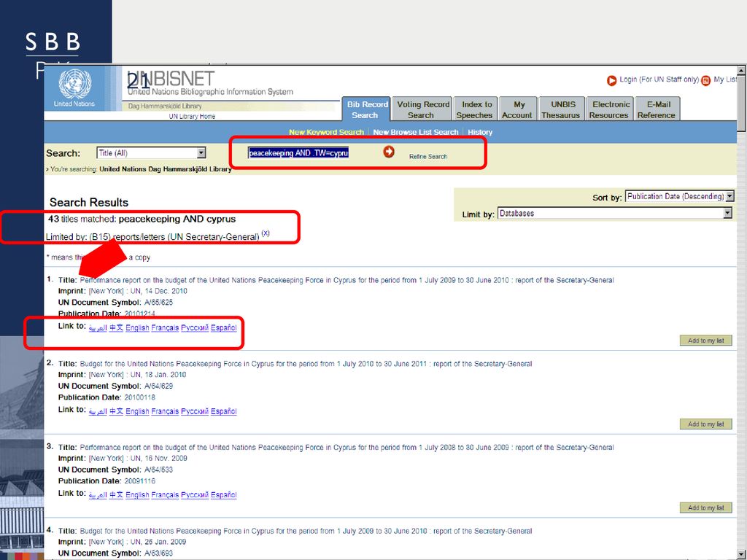Click the Search Results heading
The image size is (747, 560).
point(89,203)
